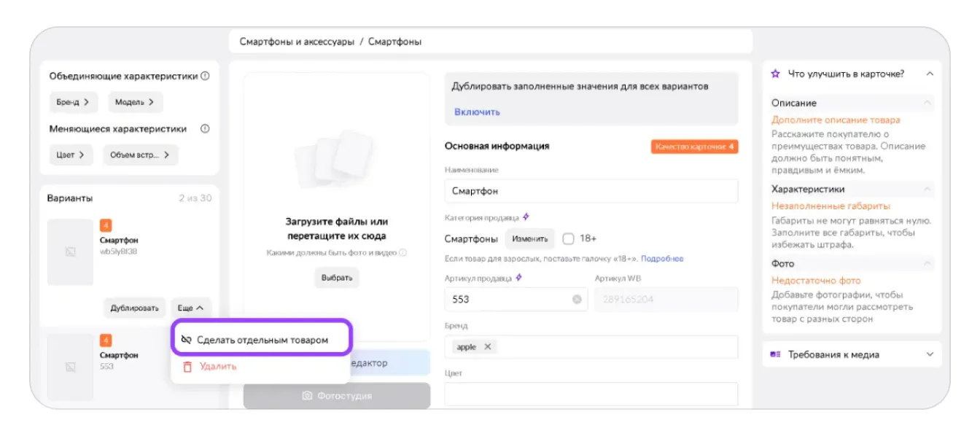This screenshot has height=436, width=980.
Task: Select Сделать отдельным товаром menu item
Action: (262, 340)
